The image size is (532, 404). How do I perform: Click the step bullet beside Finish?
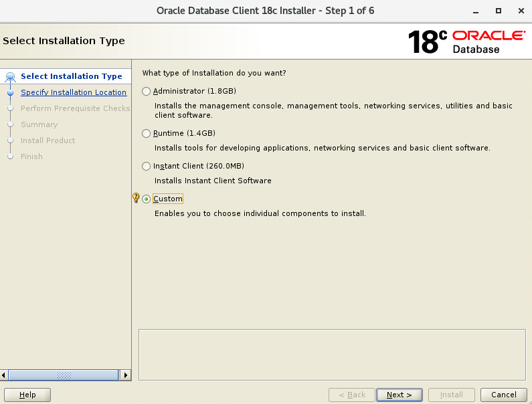pos(11,157)
